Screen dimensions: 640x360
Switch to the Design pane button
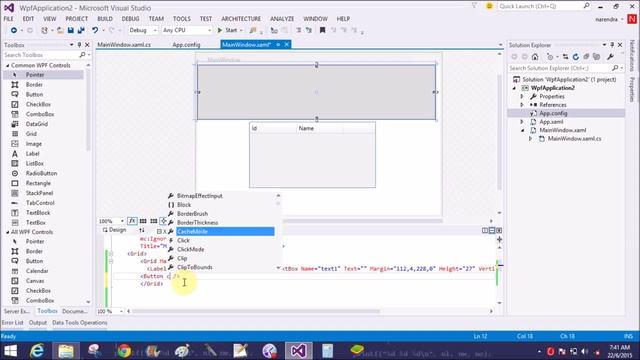[x=114, y=230]
